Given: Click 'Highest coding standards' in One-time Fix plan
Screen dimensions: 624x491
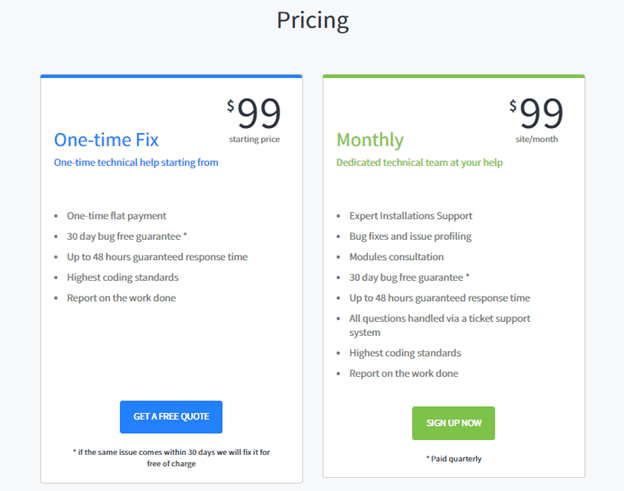Looking at the screenshot, I should [123, 277].
